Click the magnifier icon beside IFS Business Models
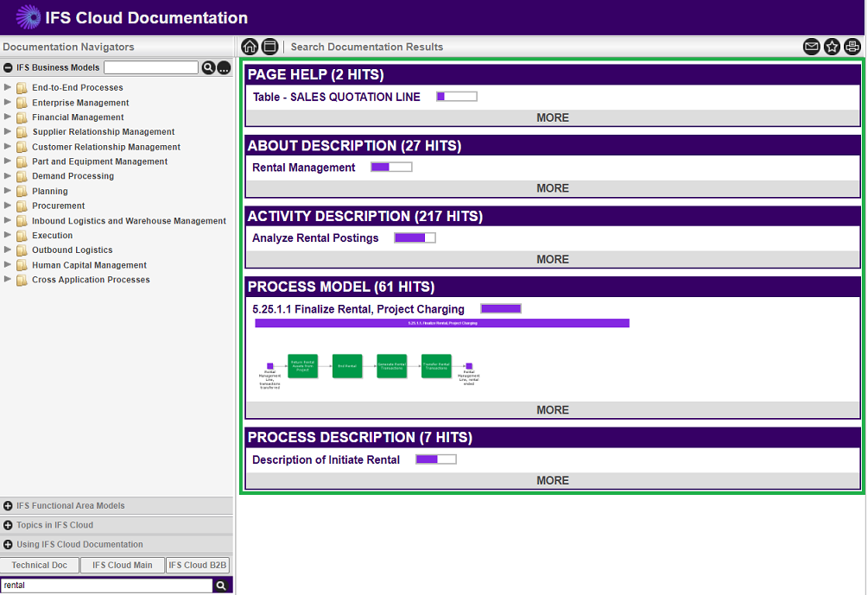 208,67
